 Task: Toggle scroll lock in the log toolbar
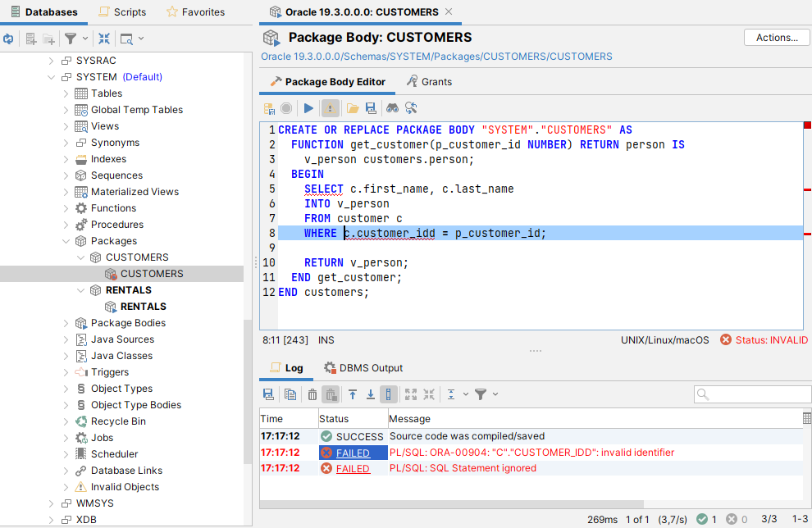[x=389, y=394]
